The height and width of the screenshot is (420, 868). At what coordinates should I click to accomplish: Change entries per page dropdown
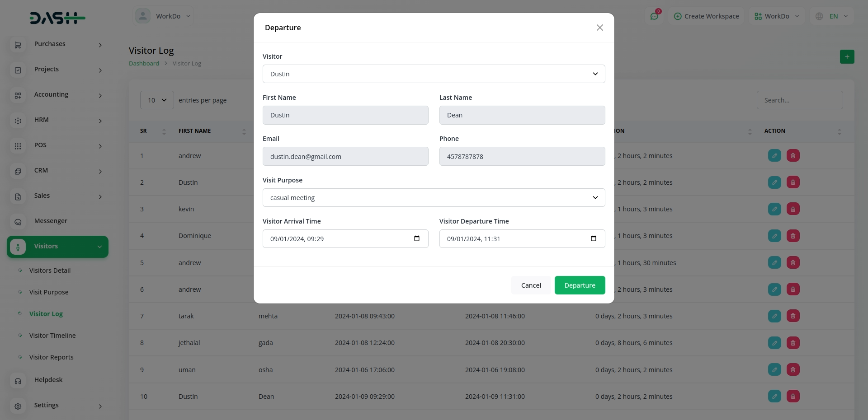[157, 100]
